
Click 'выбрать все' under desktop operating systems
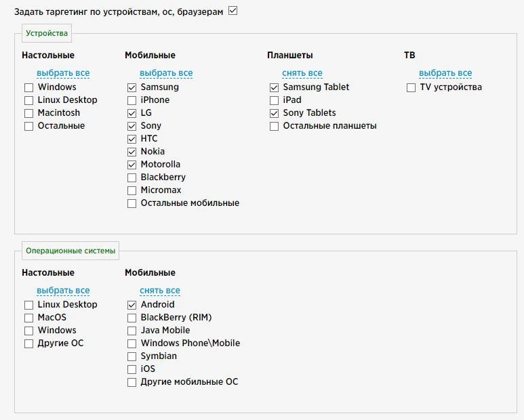coord(63,291)
